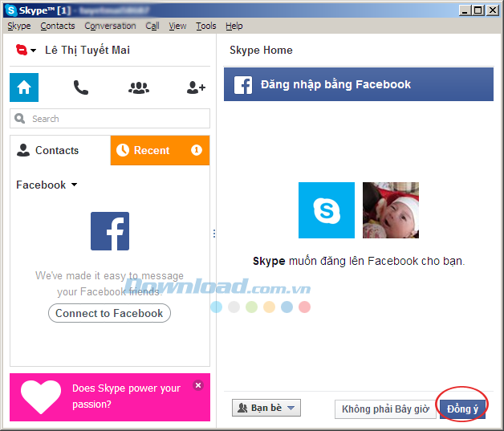Click the Đồng ý button
Image resolution: width=504 pixels, height=431 pixels.
(x=462, y=409)
